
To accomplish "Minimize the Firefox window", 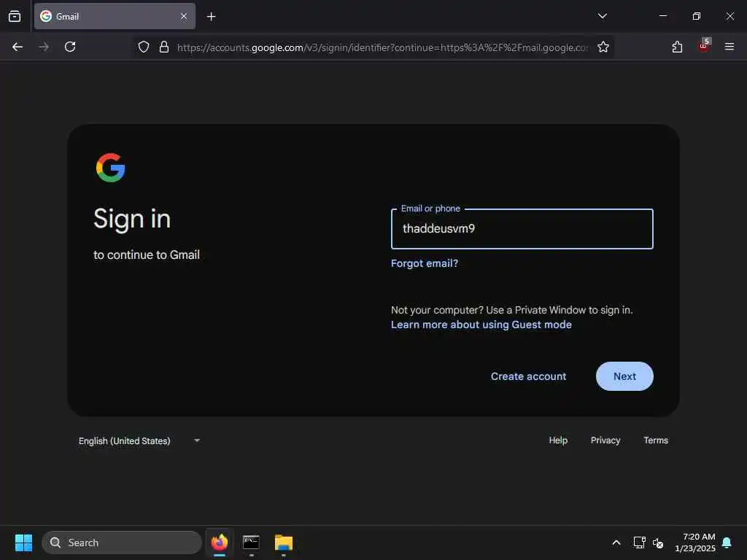I will 662,16.
